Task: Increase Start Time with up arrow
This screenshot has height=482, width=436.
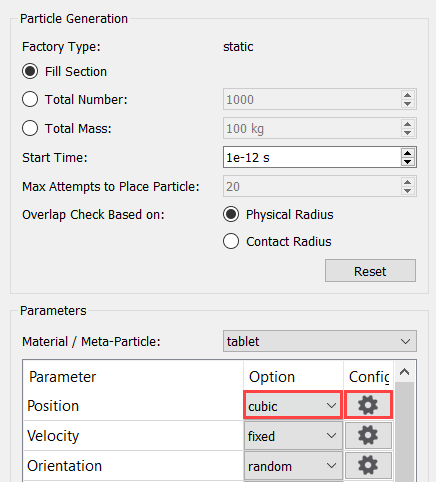Action: pyautogui.click(x=407, y=153)
